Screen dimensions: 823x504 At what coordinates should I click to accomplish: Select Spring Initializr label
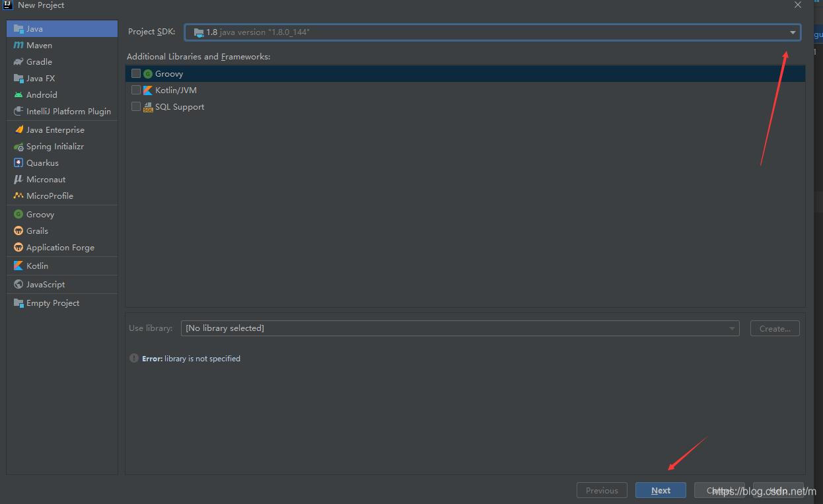55,147
